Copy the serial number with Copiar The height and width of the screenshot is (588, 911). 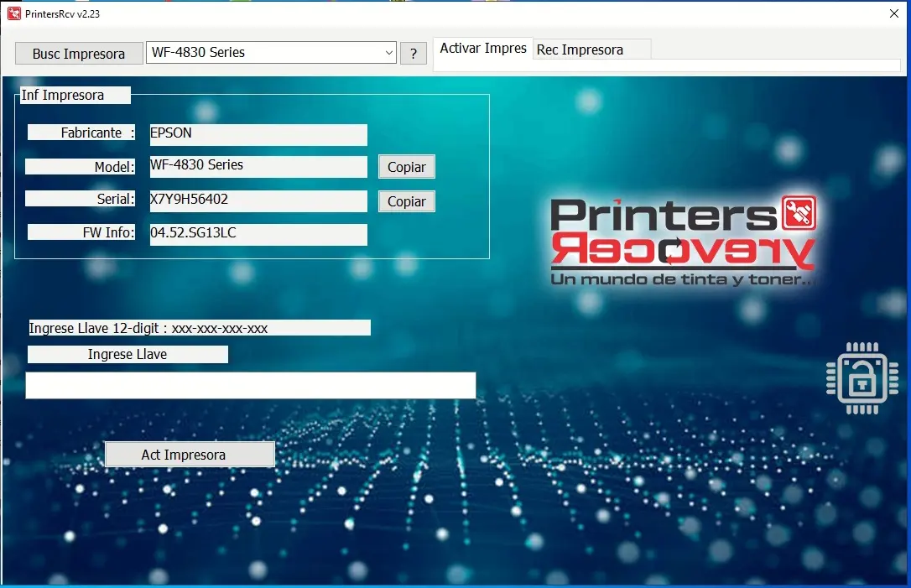point(407,201)
